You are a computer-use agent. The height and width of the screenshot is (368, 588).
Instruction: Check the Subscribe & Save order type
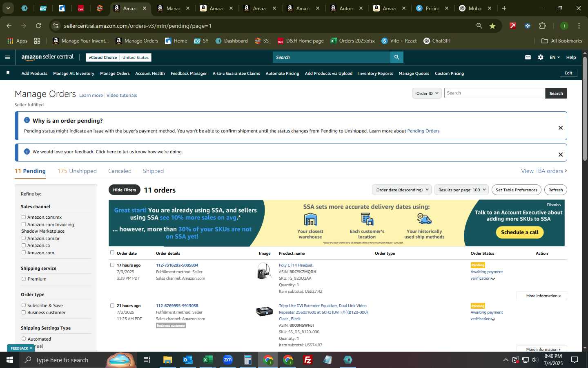click(x=24, y=305)
